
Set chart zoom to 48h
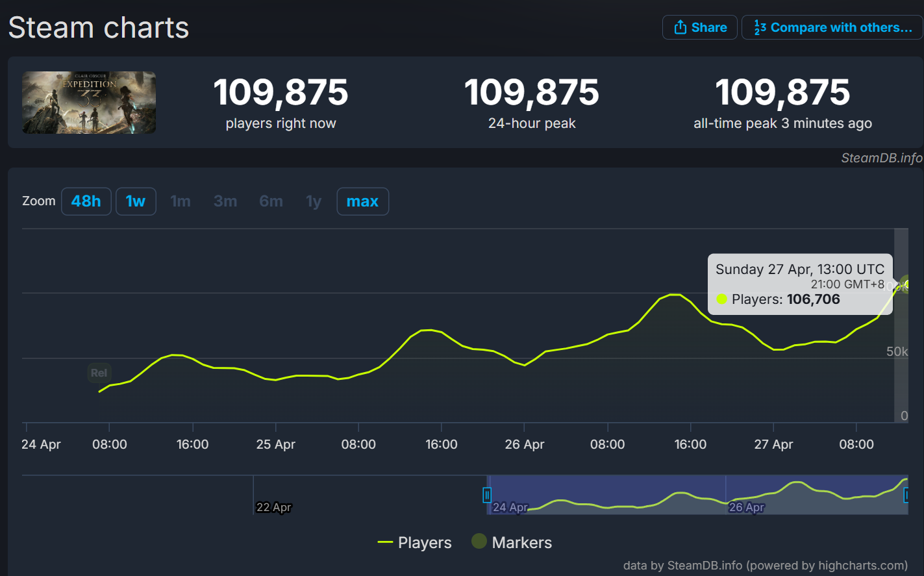point(86,201)
